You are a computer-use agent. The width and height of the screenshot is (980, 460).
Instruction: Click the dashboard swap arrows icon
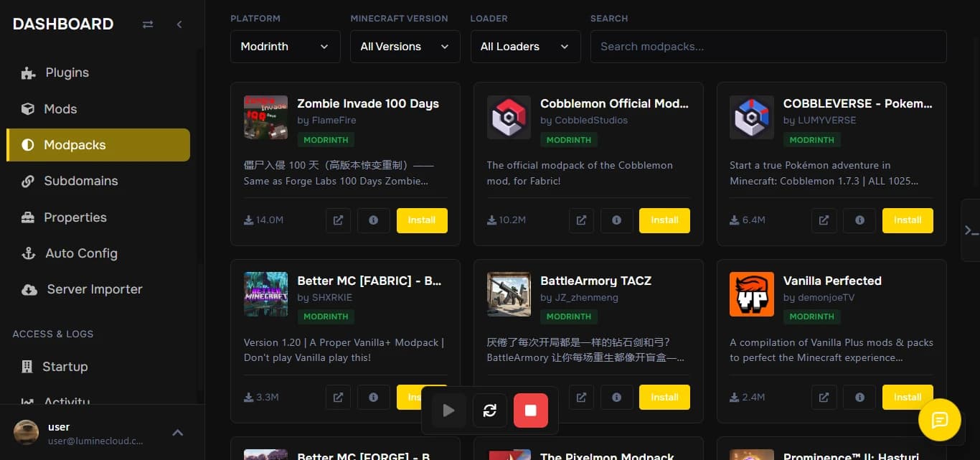(148, 24)
